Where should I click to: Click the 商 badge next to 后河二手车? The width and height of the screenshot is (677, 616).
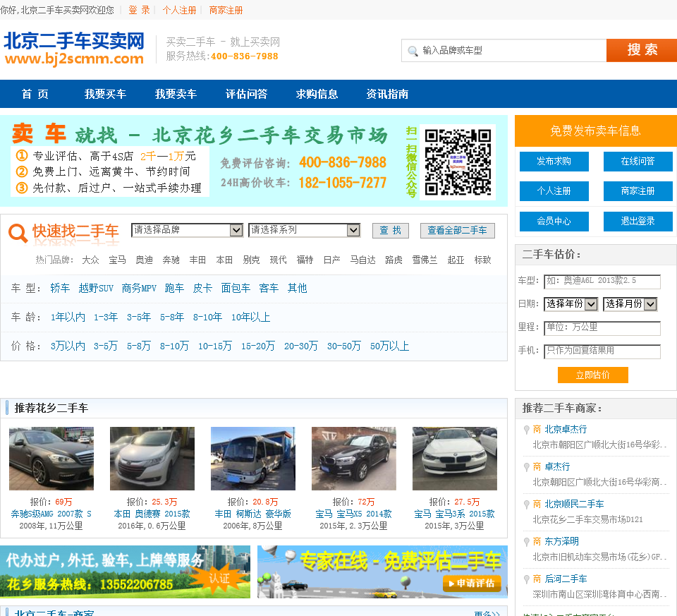tap(537, 579)
